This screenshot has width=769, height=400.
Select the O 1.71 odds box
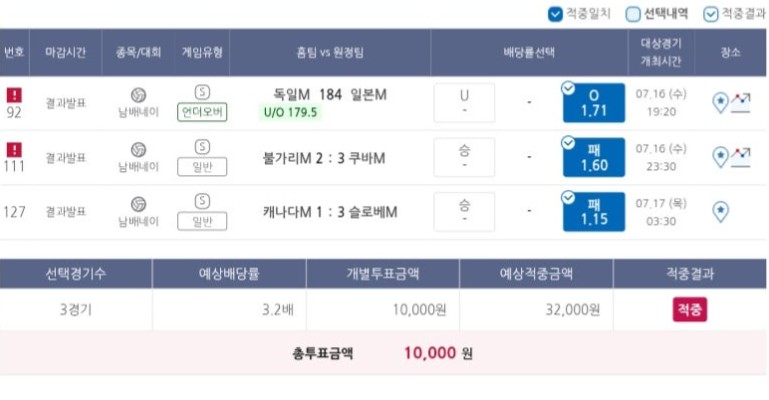tap(594, 102)
